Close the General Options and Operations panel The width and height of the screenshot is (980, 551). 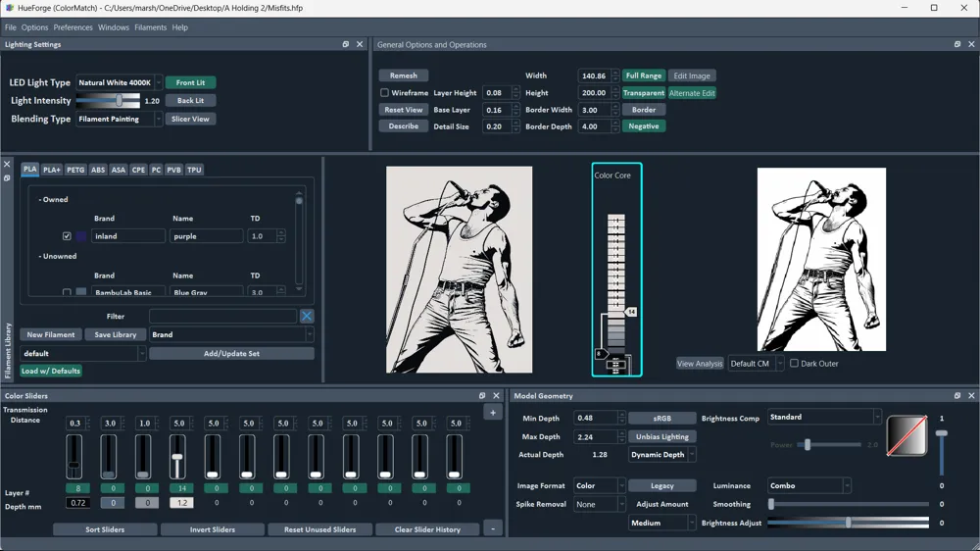pyautogui.click(x=971, y=44)
